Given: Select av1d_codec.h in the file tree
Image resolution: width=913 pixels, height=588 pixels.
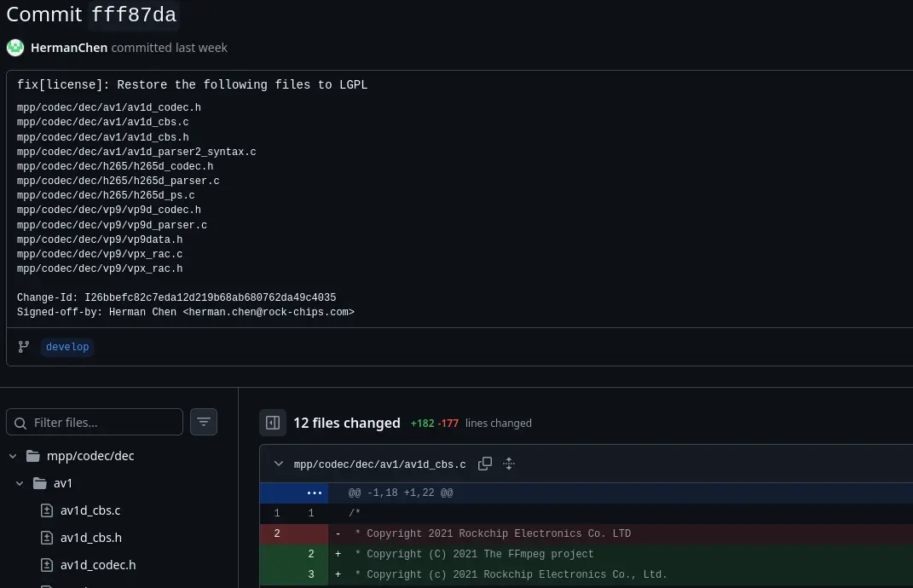Looking at the screenshot, I should (97, 565).
